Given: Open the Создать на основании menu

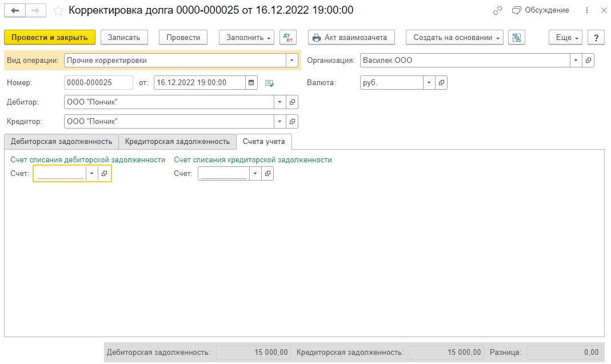Looking at the screenshot, I should tap(454, 37).
